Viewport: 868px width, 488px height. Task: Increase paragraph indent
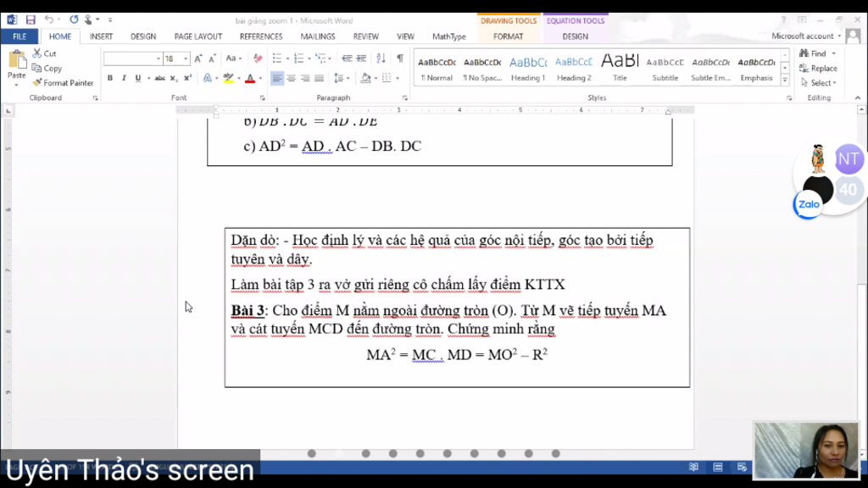point(361,58)
